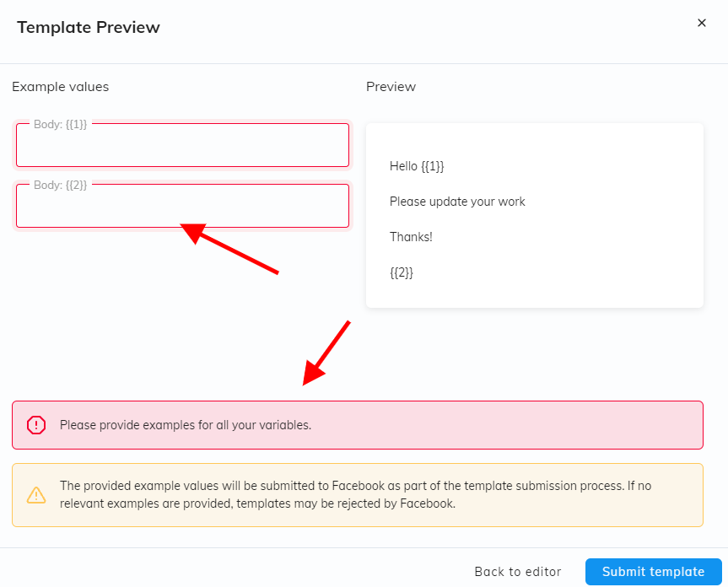Close the Template Preview dialog

pos(701,23)
